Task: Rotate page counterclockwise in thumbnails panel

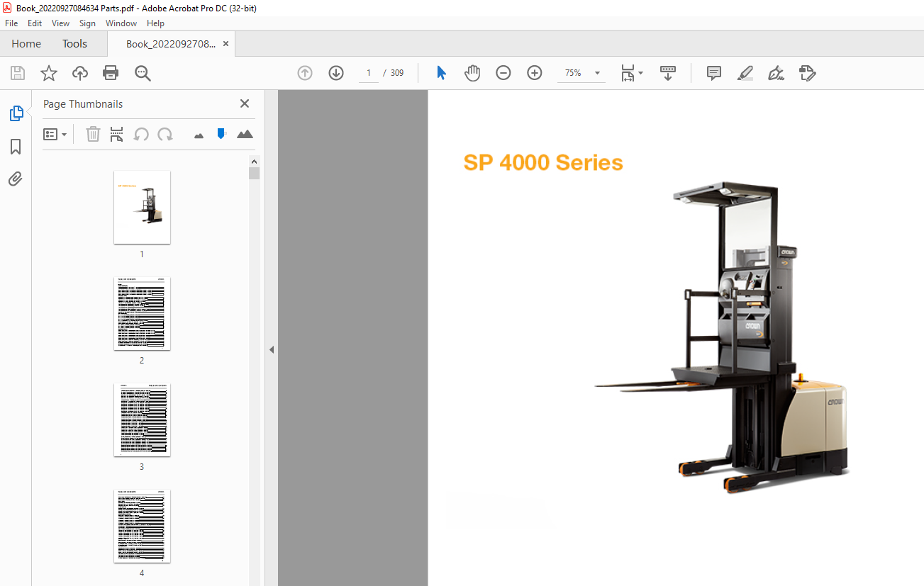Action: tap(141, 134)
